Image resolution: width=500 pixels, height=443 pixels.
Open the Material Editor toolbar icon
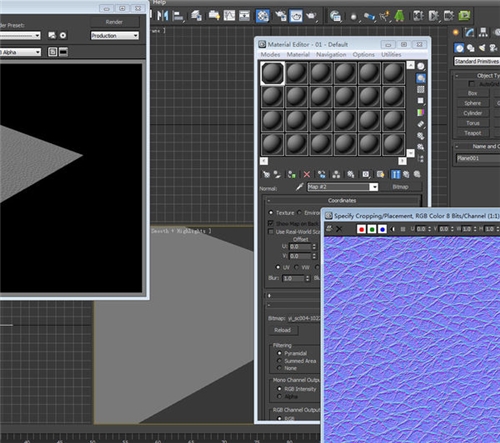coord(263,16)
